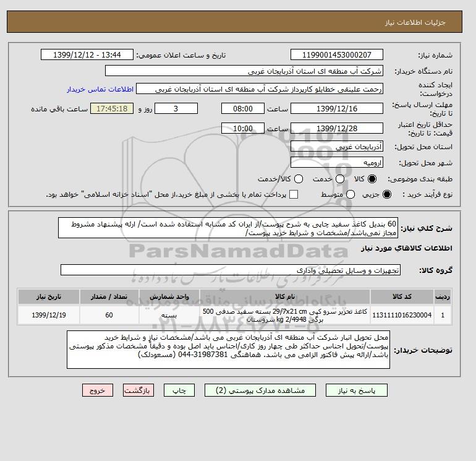476x461 pixels.
Task: Click the پاسخ به نیاز button
Action: tap(357, 390)
